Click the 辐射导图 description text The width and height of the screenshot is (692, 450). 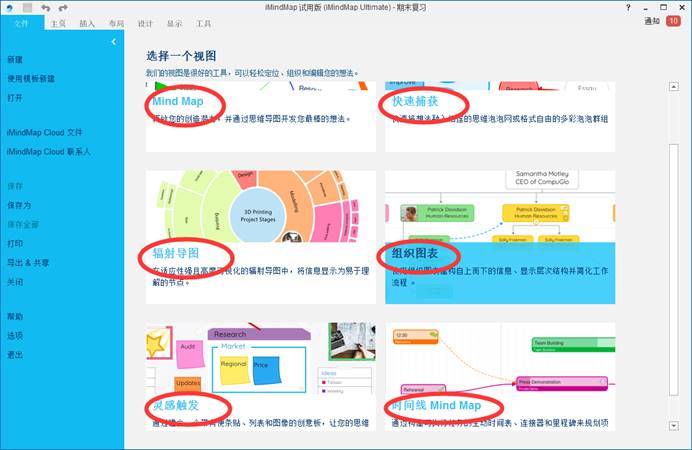[x=261, y=276]
